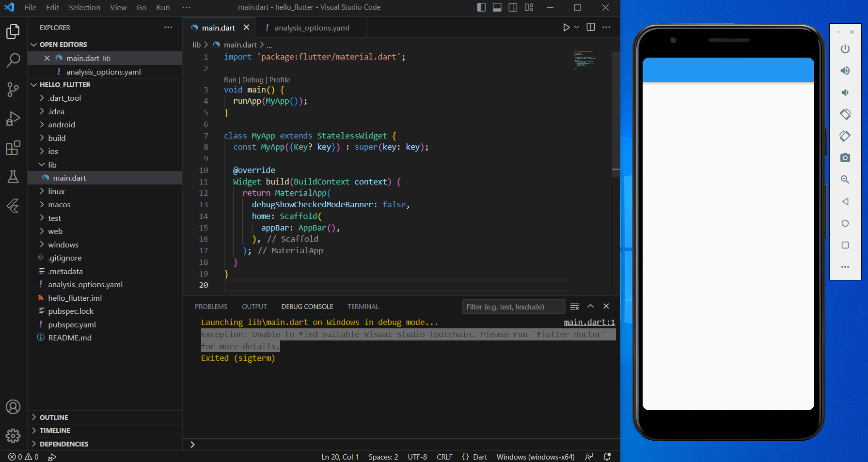This screenshot has height=462, width=868.
Task: Open the Go menu
Action: 142,7
